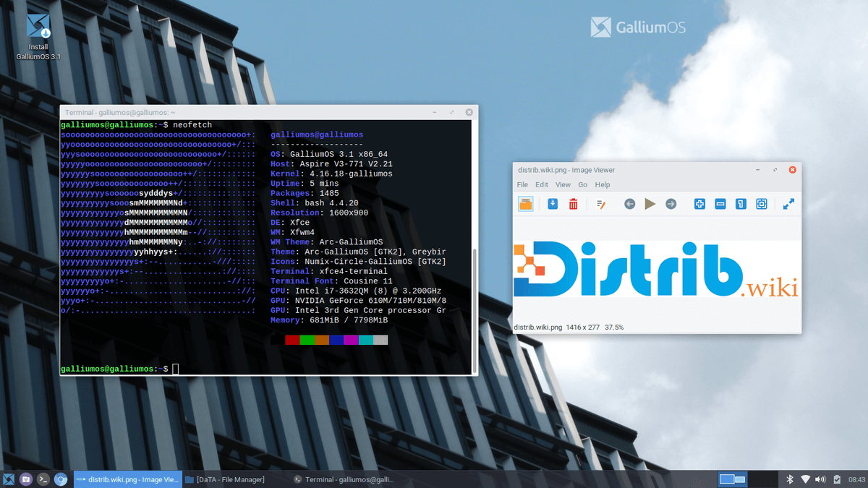
Task: Click the Install GalliumOS 3.1 desktop icon
Action: click(x=38, y=36)
